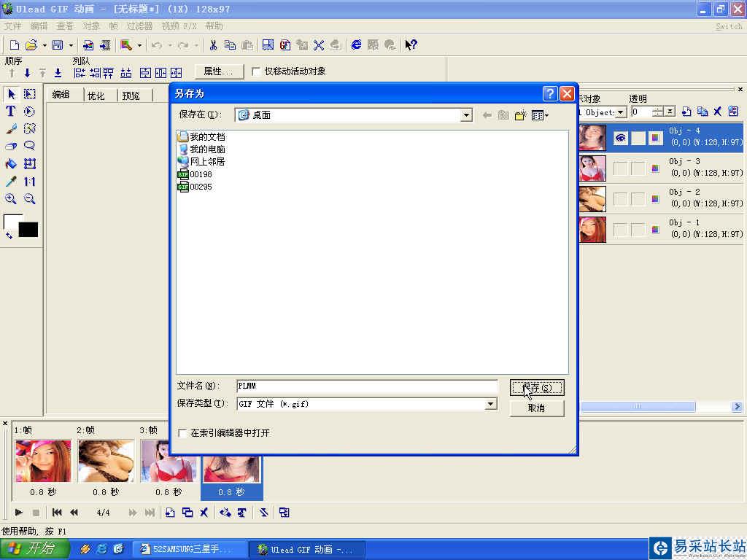
Task: Open the dropdown arrow next to Save icon
Action: 71,46
